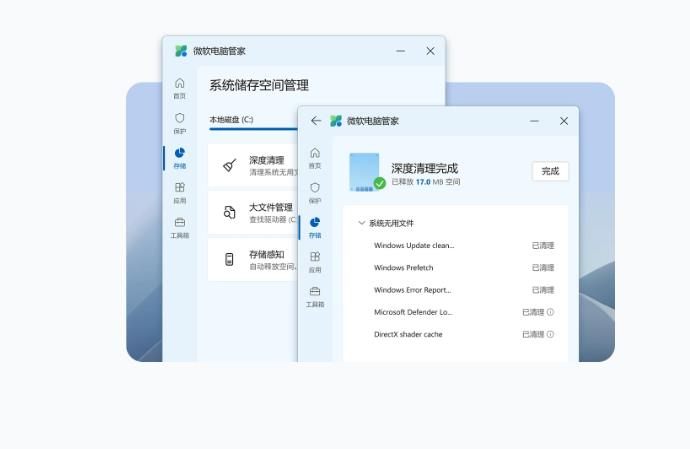The height and width of the screenshot is (449, 690).
Task: Close the front PC Manager window
Action: click(564, 121)
